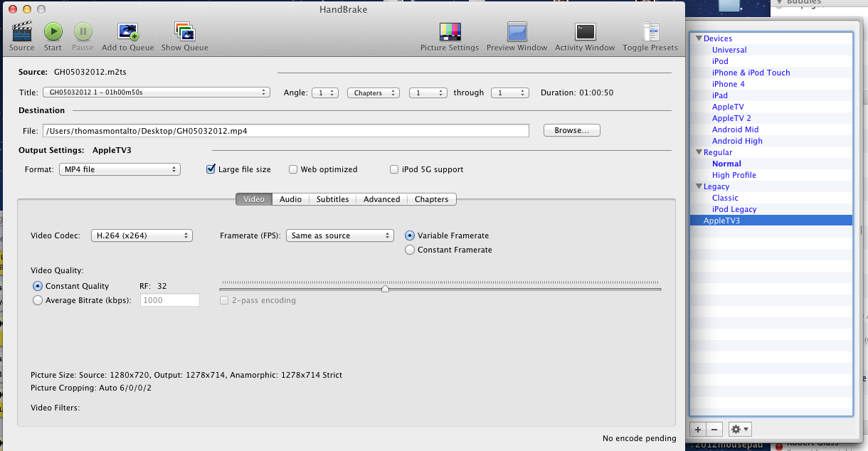This screenshot has width=868, height=451.
Task: Select the AppleTV 2 preset
Action: click(731, 118)
